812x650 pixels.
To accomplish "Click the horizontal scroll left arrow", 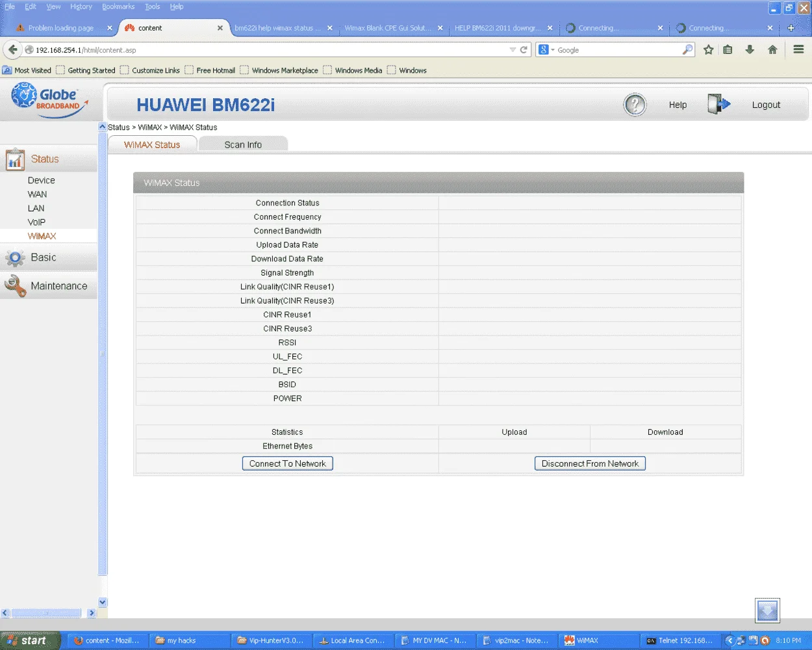I will coord(5,613).
